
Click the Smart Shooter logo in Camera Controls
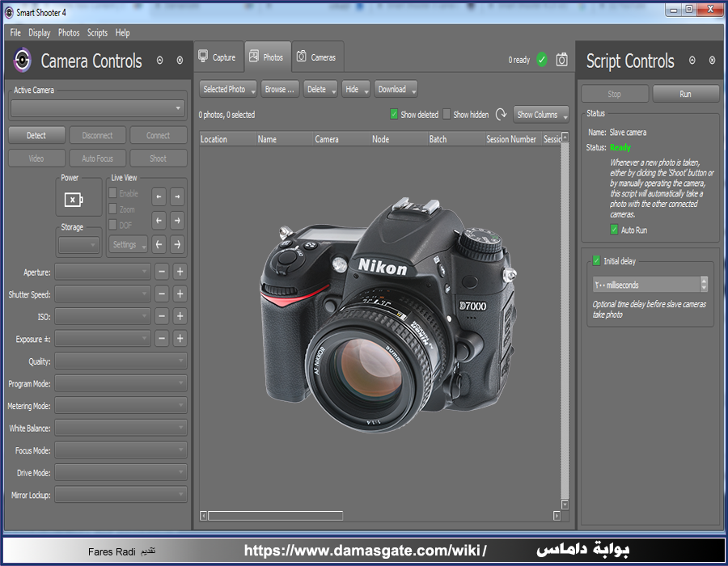tap(22, 61)
